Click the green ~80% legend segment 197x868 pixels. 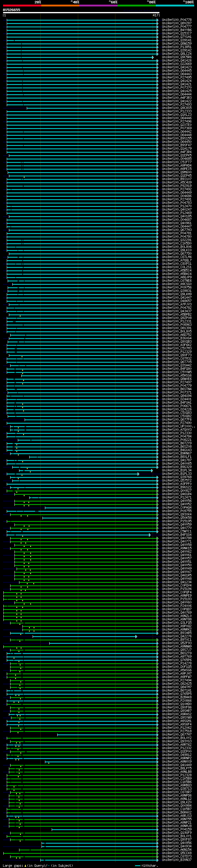[137, 6]
